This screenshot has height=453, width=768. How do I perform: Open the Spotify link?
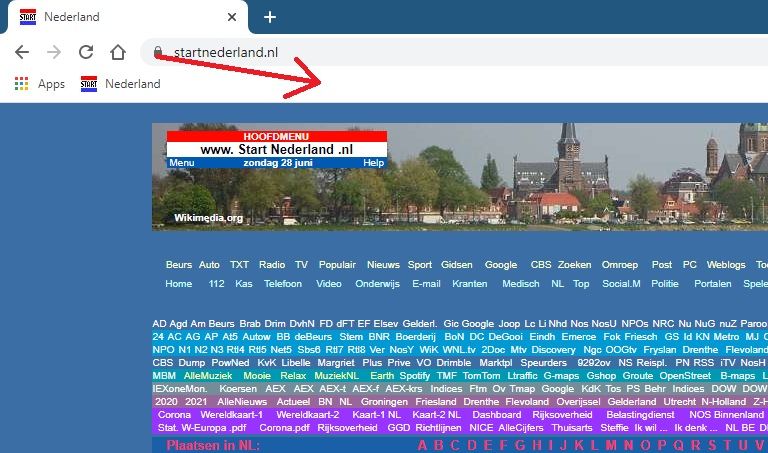[414, 376]
